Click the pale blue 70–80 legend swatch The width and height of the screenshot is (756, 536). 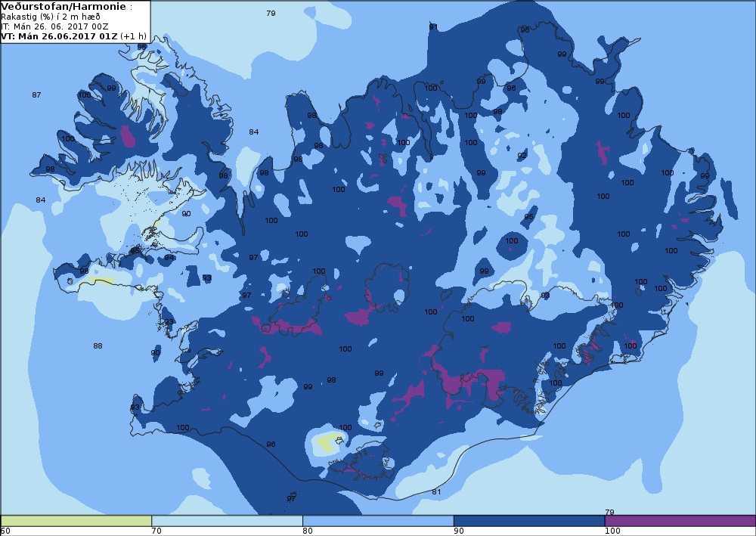(x=227, y=521)
